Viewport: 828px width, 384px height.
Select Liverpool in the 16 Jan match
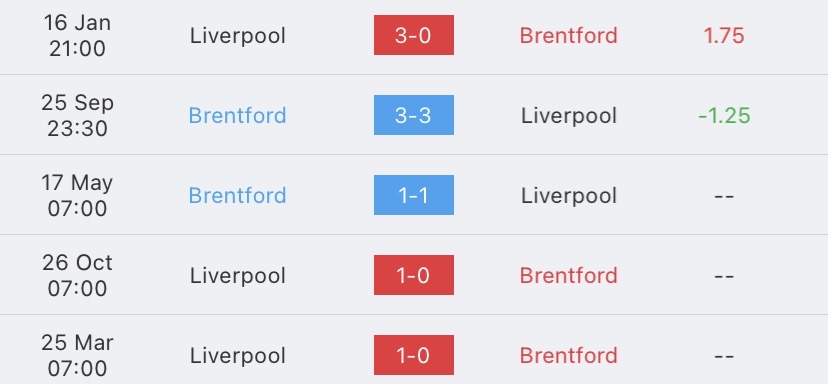[x=238, y=36]
